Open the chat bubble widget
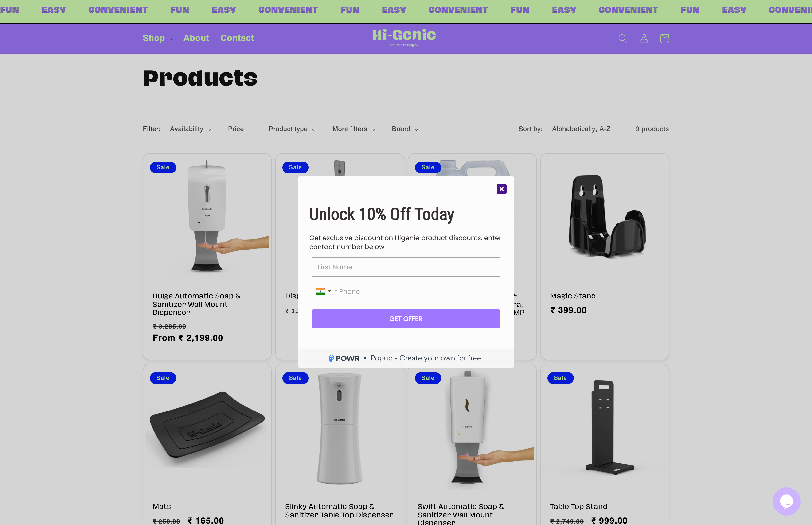Viewport: 812px width, 525px height. 786,501
